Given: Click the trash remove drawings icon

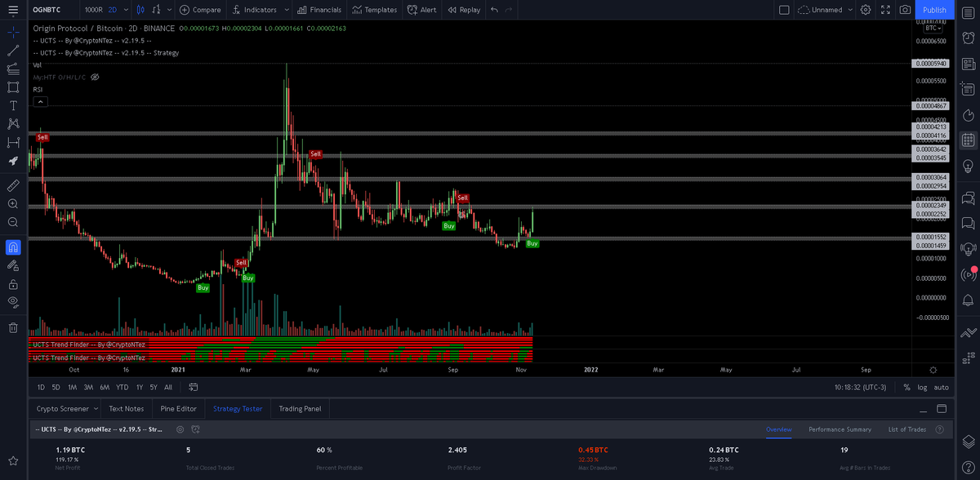Looking at the screenshot, I should pyautogui.click(x=13, y=327).
